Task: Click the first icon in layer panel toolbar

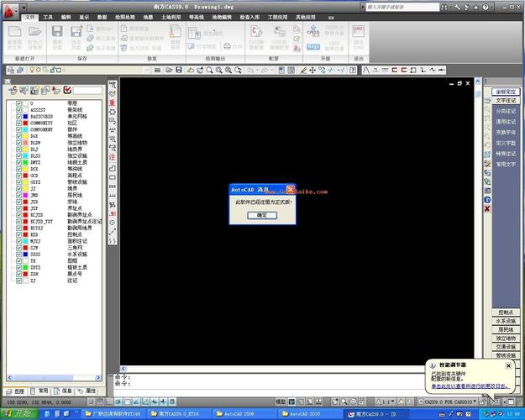Action: pyautogui.click(x=13, y=90)
